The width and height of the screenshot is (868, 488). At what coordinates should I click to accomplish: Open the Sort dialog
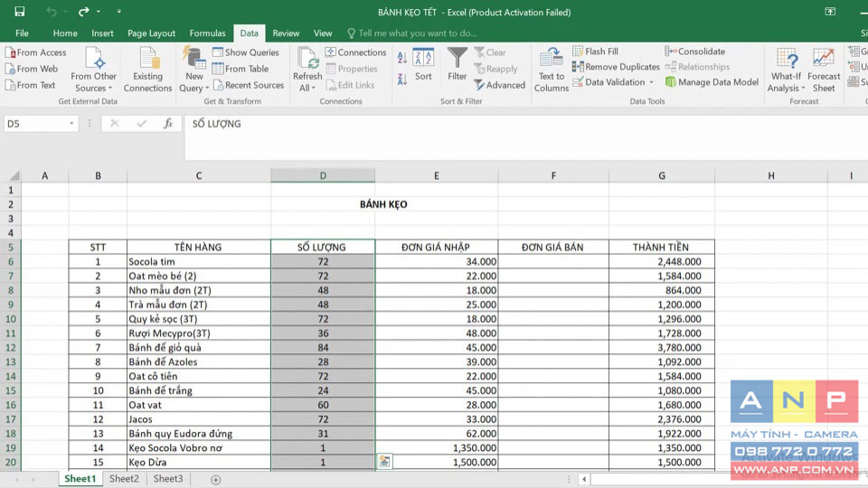[x=423, y=65]
